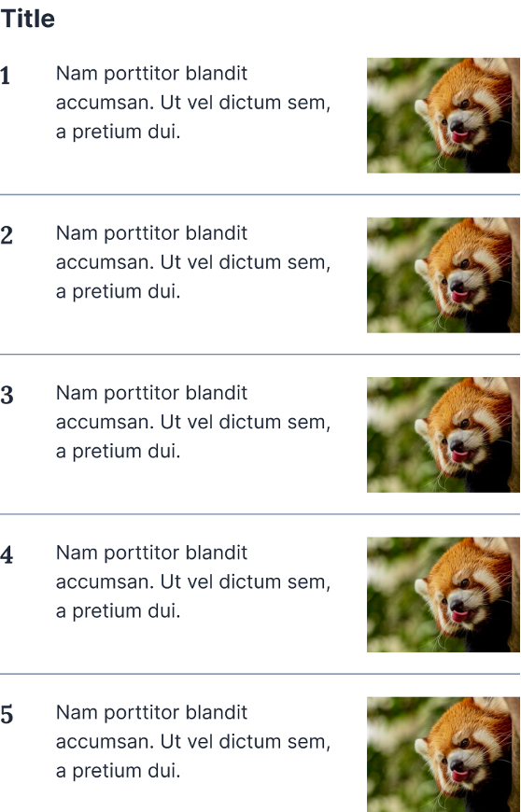Click the description text of item 1
The height and width of the screenshot is (812, 521).
click(x=193, y=102)
